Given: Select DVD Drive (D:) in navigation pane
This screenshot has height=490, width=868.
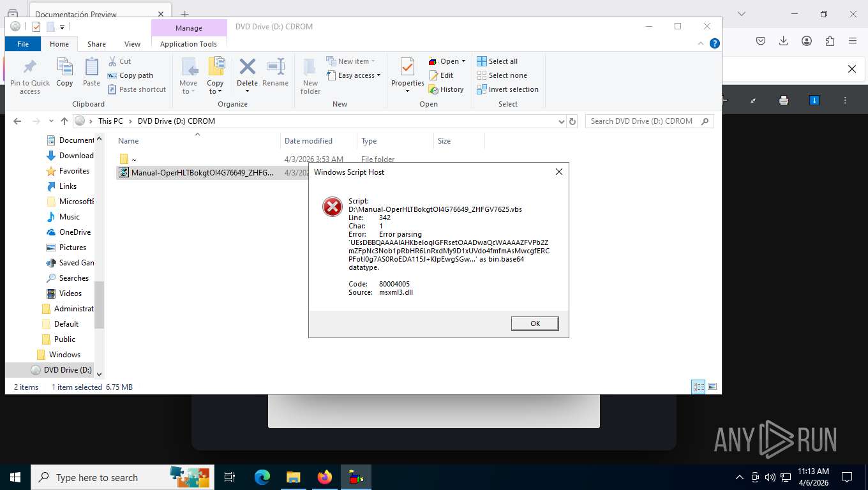Looking at the screenshot, I should (50, 370).
